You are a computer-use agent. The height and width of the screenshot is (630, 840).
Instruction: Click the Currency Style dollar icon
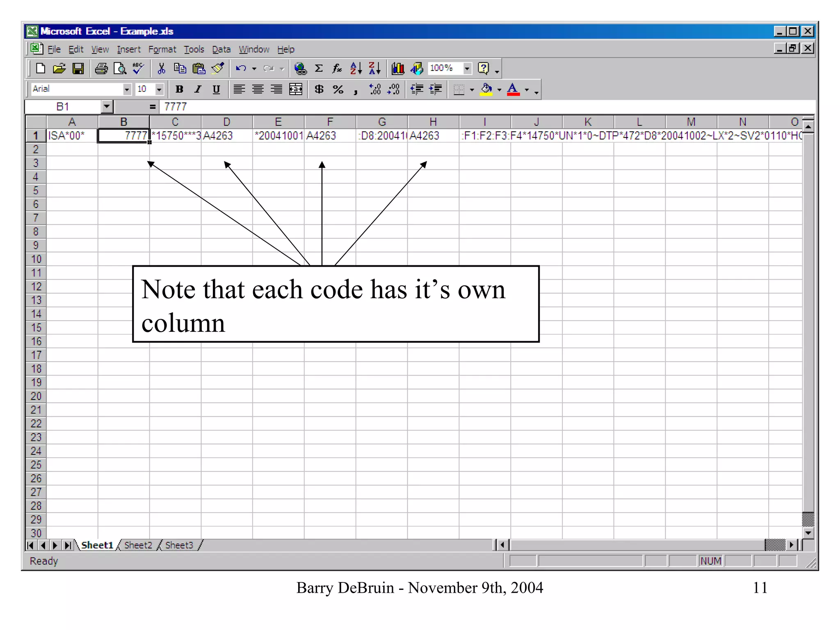point(319,89)
